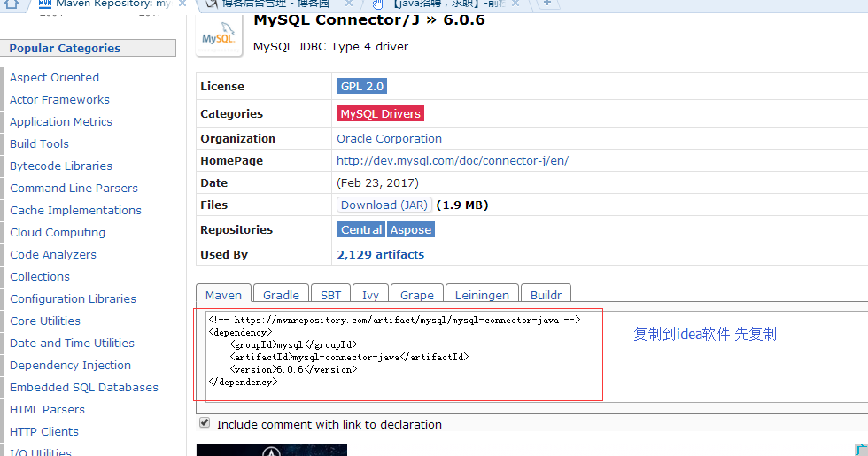Select the Maven dependency tab
Image resolution: width=868 pixels, height=456 pixels.
[223, 295]
